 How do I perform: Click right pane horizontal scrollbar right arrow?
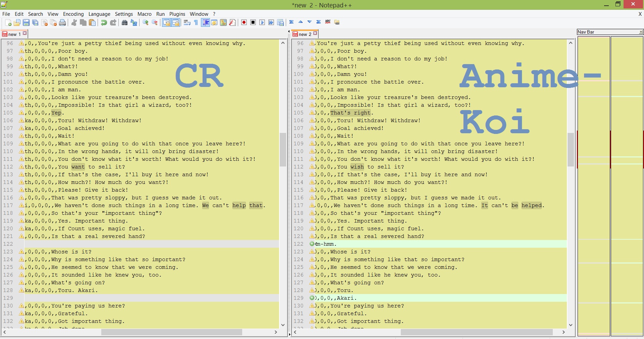coord(563,332)
